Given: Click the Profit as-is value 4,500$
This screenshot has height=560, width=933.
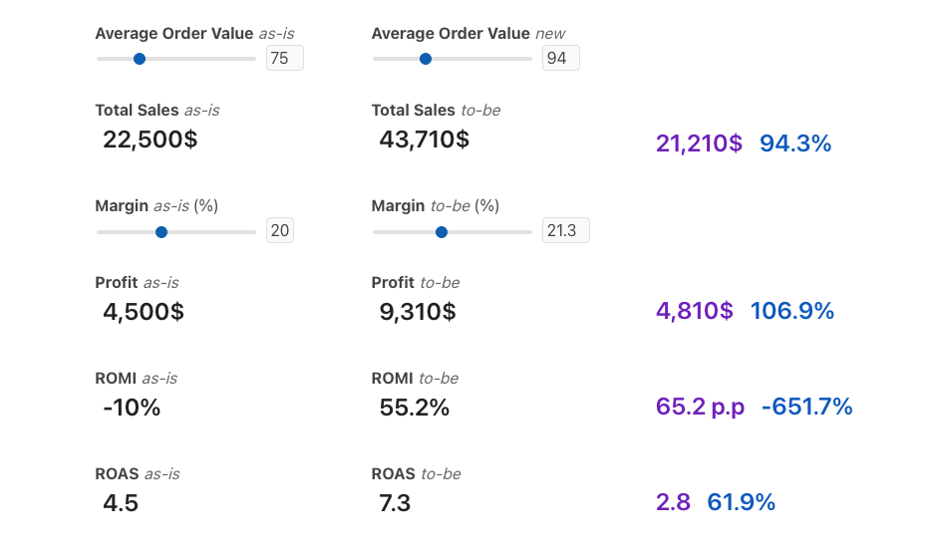Looking at the screenshot, I should (x=144, y=312).
